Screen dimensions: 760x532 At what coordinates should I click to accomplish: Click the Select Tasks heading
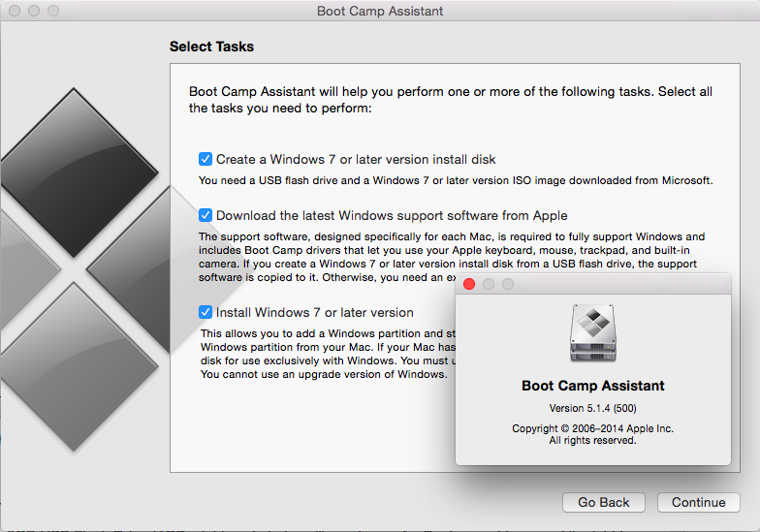tap(211, 47)
